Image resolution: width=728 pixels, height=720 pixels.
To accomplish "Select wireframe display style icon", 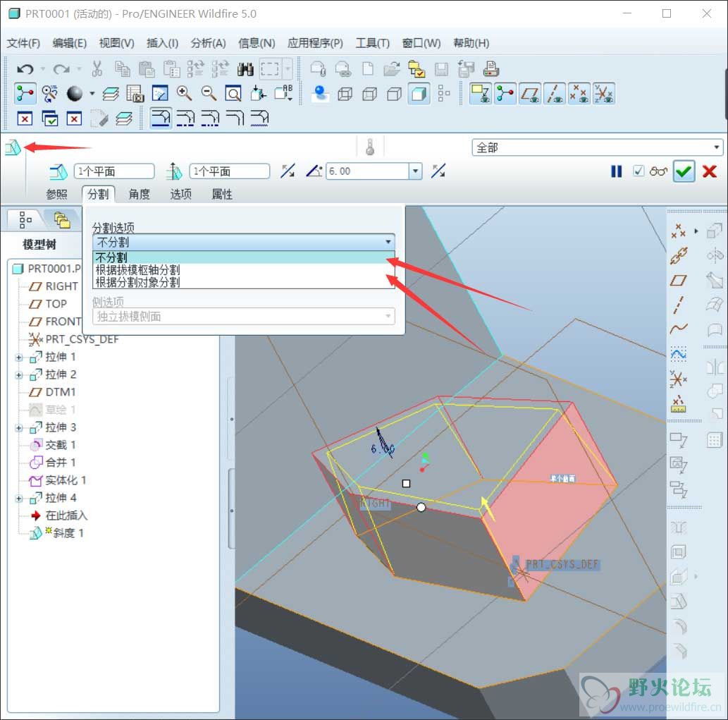I will 345,94.
